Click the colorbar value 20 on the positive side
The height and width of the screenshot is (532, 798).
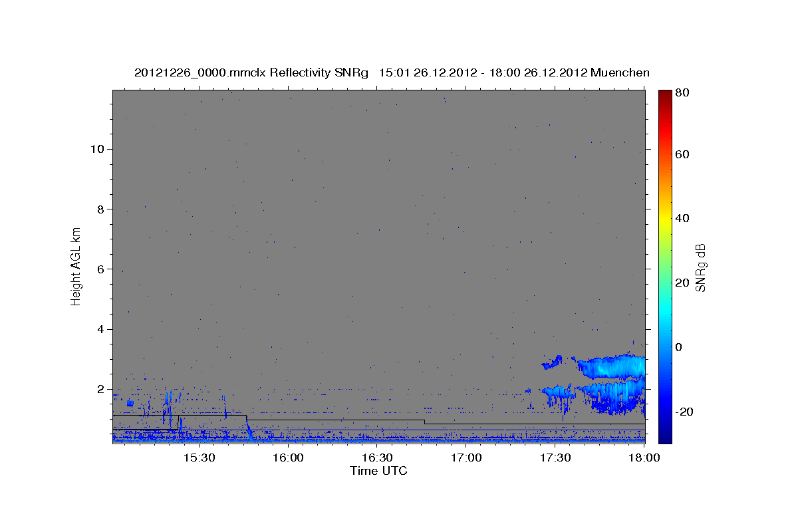click(682, 283)
